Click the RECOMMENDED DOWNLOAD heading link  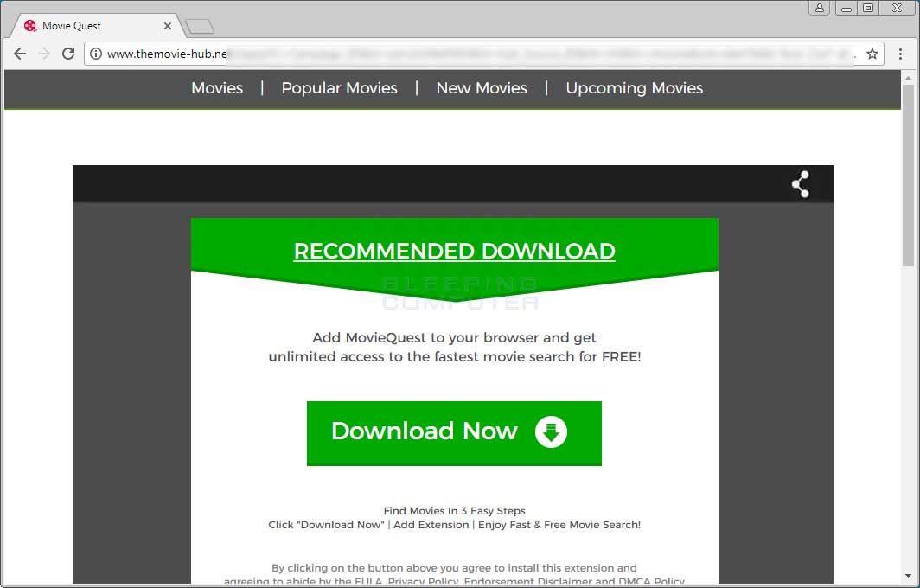pyautogui.click(x=454, y=251)
